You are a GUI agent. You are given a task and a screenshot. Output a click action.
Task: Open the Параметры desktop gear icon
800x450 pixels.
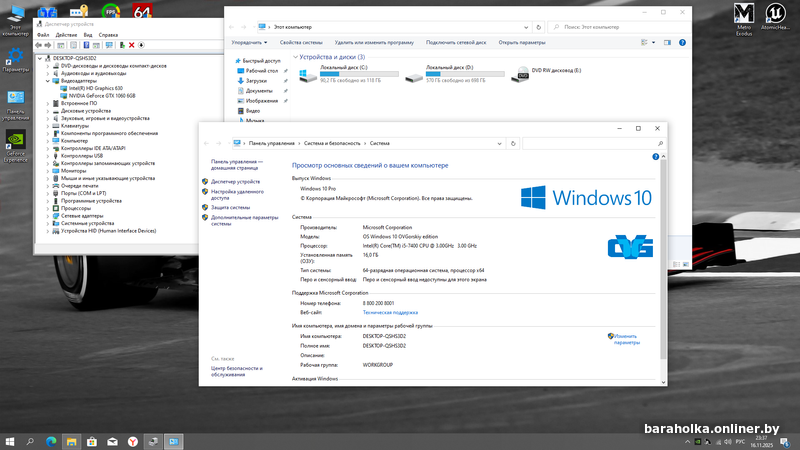(x=16, y=56)
